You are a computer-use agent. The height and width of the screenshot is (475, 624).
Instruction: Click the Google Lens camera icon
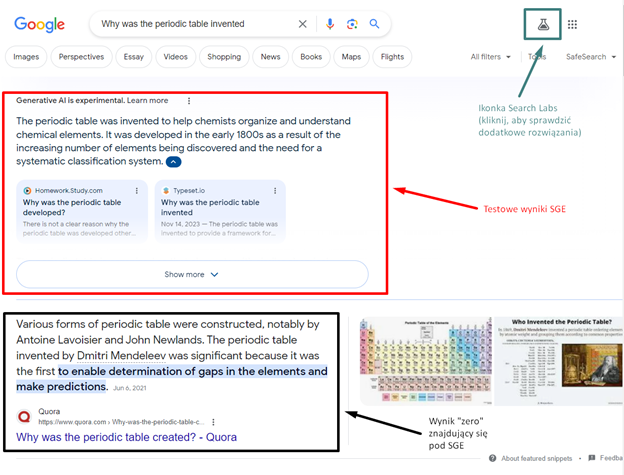pyautogui.click(x=352, y=24)
